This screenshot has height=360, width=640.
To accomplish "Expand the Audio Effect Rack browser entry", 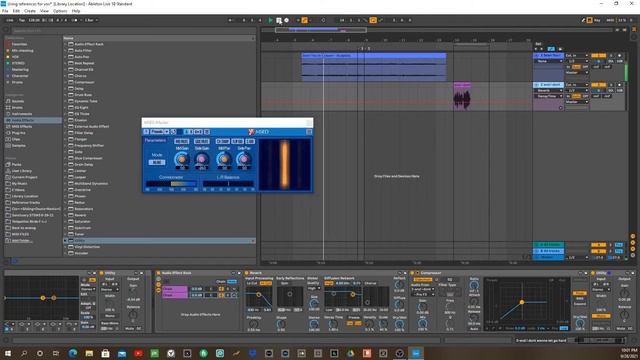I will click(x=65, y=44).
